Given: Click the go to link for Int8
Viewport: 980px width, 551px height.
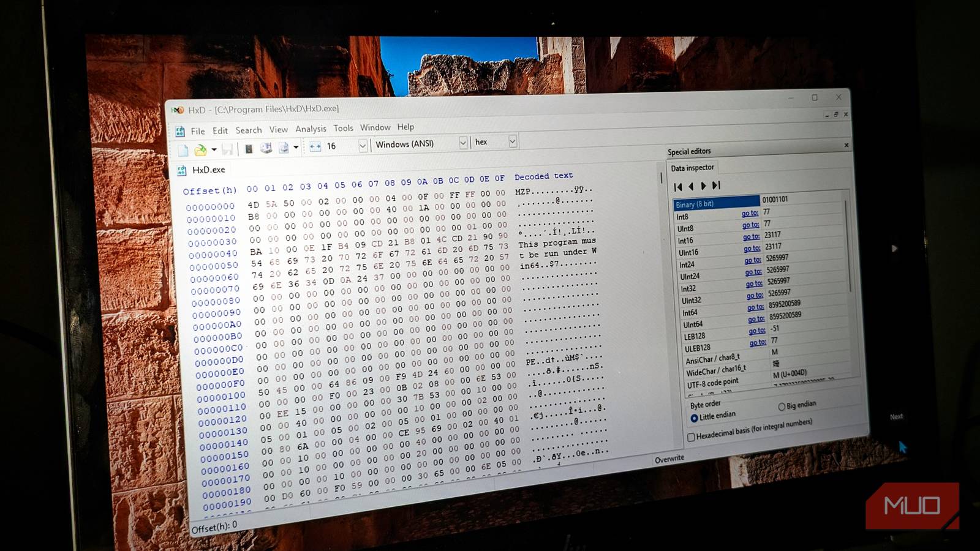Looking at the screenshot, I should pos(750,214).
